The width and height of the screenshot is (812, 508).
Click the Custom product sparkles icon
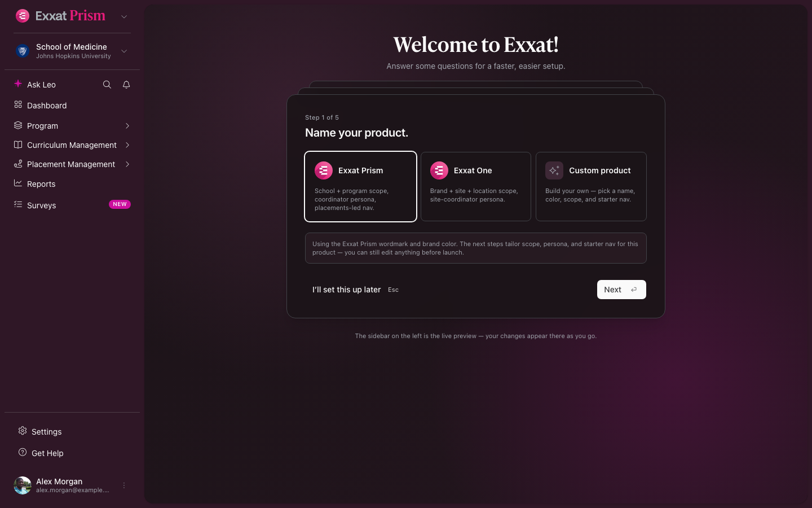[554, 170]
